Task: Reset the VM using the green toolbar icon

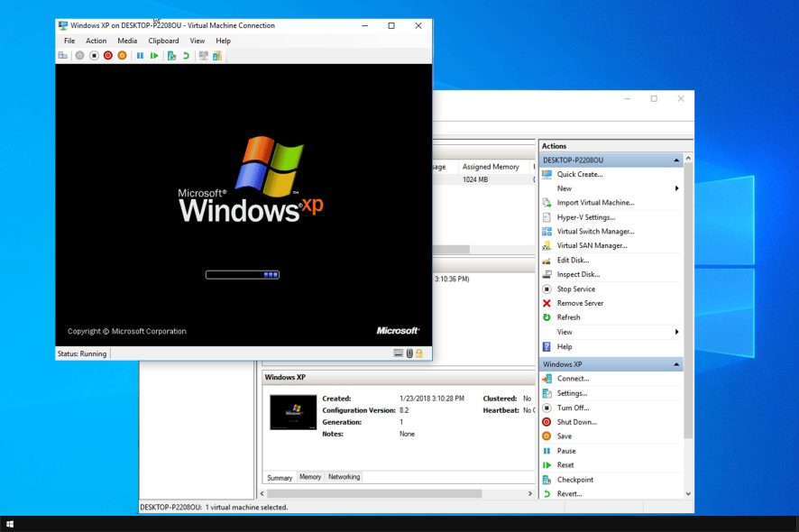Action: point(154,56)
